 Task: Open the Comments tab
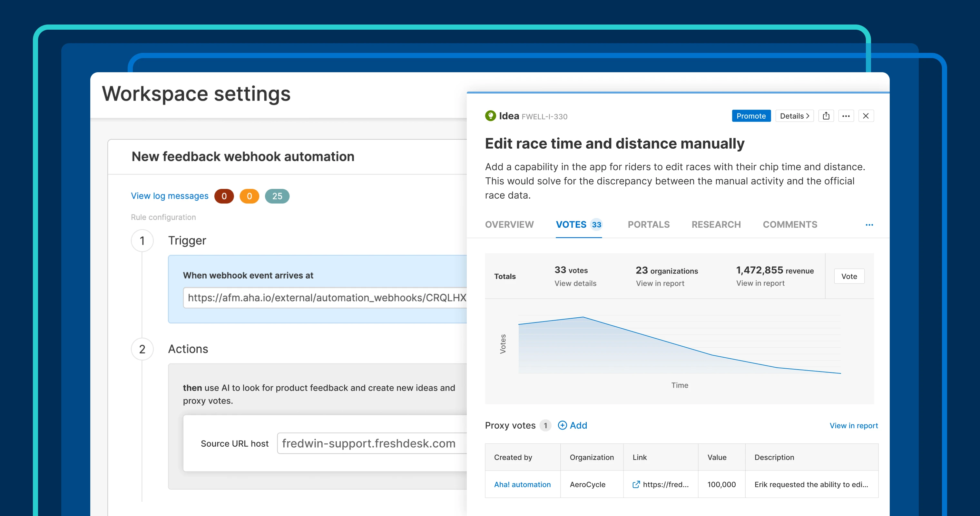click(x=790, y=224)
